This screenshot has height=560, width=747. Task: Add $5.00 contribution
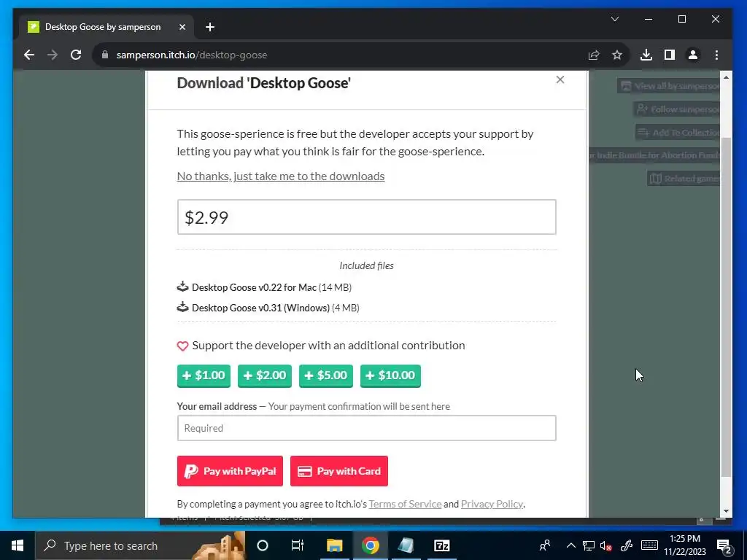pyautogui.click(x=326, y=376)
